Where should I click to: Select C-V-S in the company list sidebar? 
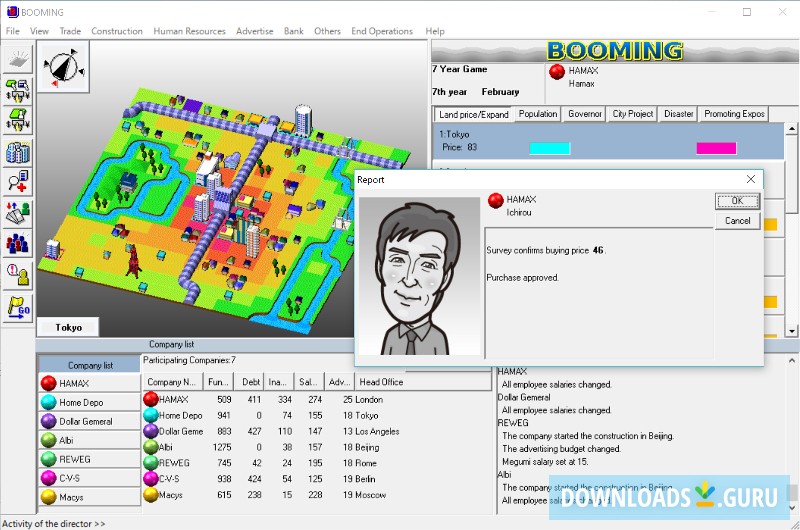(90, 478)
